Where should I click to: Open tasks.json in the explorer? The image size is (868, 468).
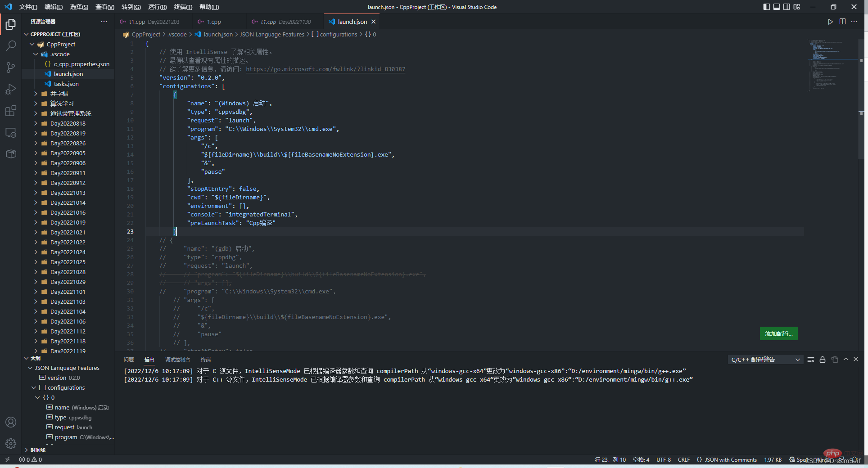66,84
